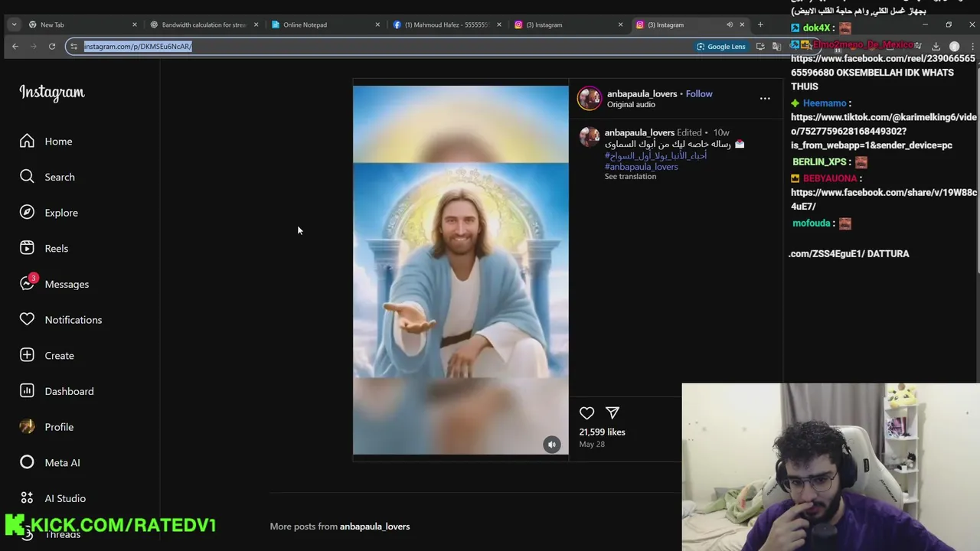The image size is (980, 551).
Task: Click Original audio link
Action: pos(631,105)
